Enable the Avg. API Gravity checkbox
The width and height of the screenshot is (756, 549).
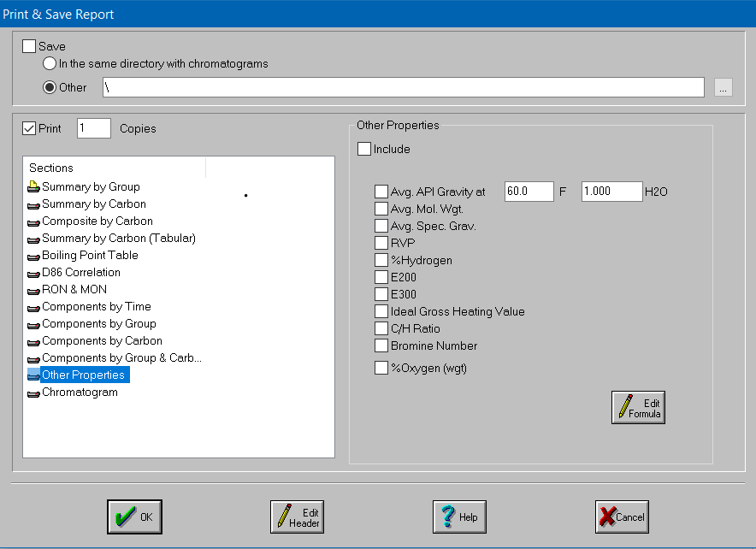coord(381,192)
